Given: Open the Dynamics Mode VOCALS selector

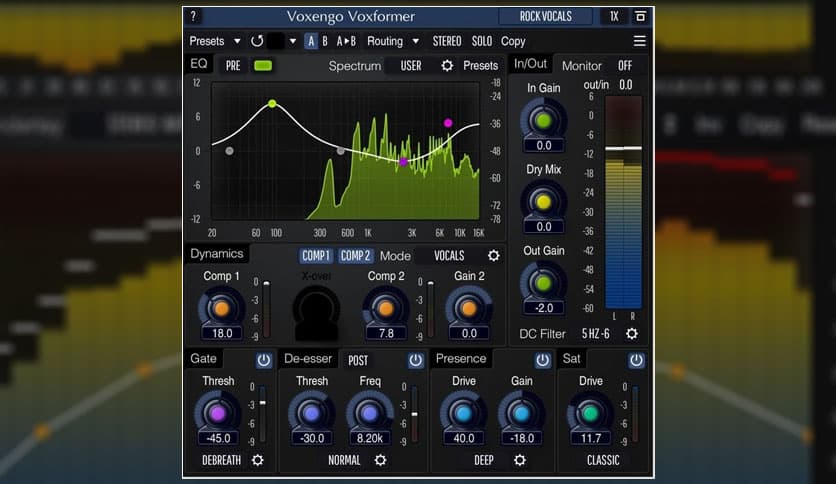Looking at the screenshot, I should 449,256.
